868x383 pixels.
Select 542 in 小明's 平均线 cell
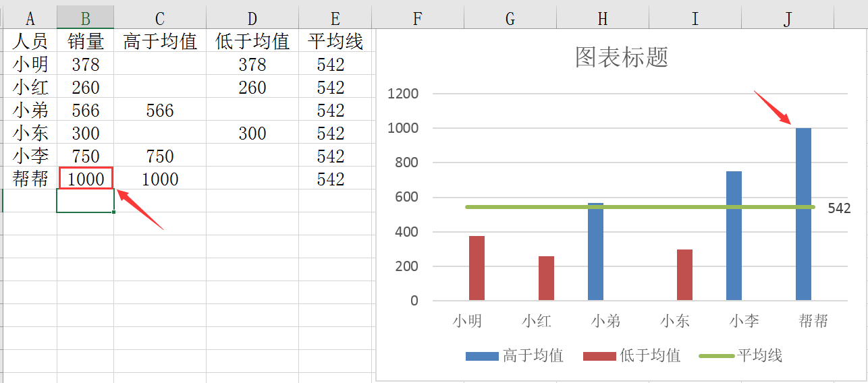pyautogui.click(x=335, y=65)
